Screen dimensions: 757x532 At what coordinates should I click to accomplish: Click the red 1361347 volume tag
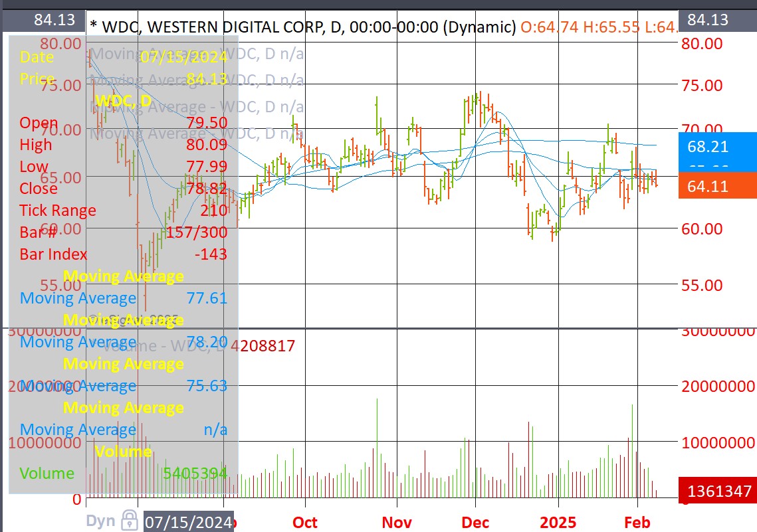point(717,491)
